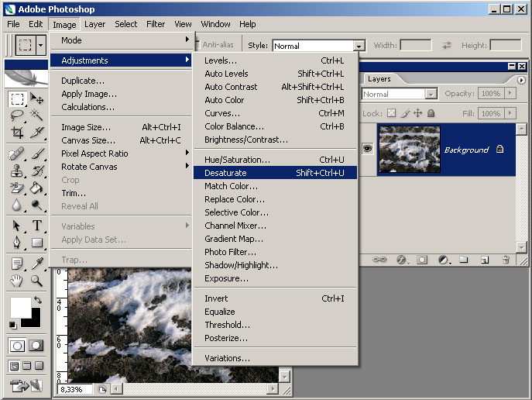Click the Background layer thumbnail
Screen dimensions: 532x400
point(410,149)
